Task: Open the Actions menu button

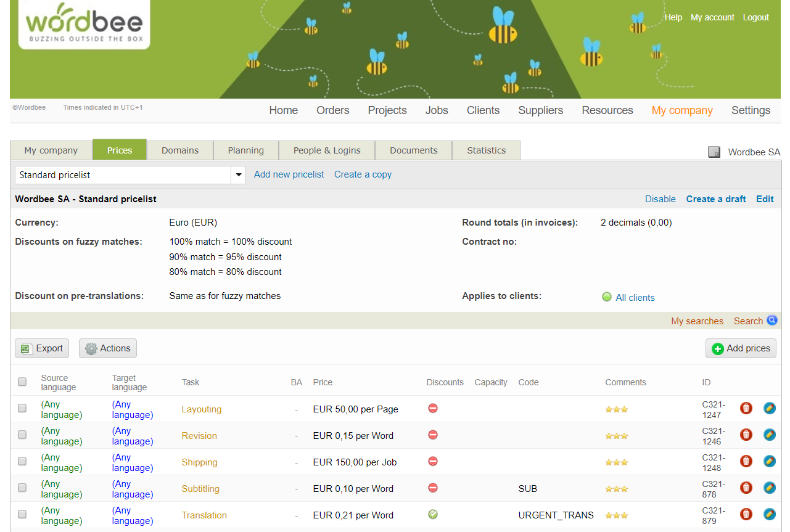Action: (x=108, y=348)
